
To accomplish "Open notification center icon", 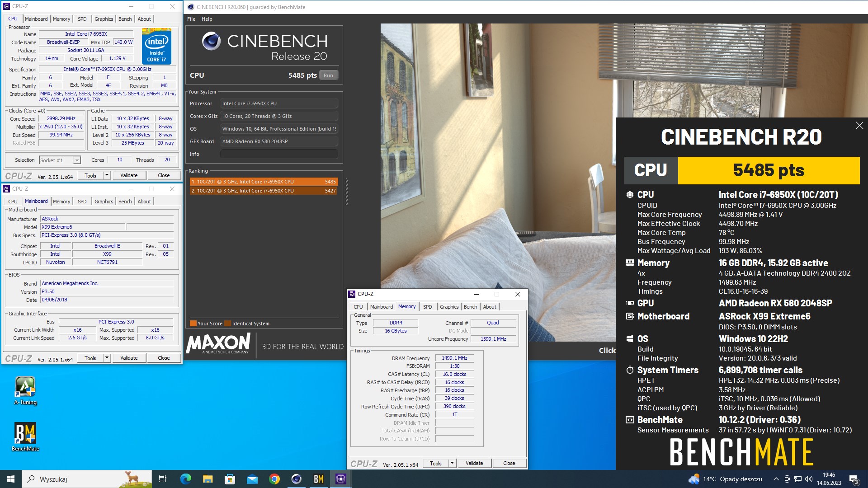I will coord(854,479).
